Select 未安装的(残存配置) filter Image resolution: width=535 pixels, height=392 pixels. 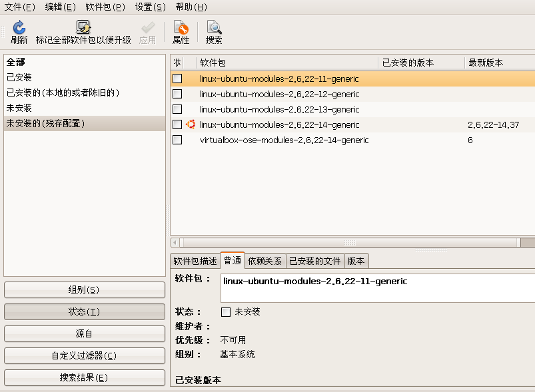point(84,123)
